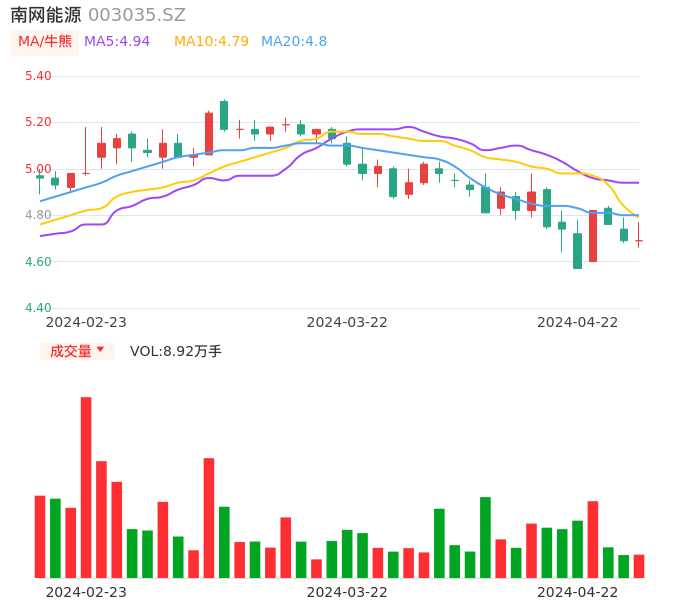
Task: Click the 5.40 price axis label
Action: point(37,76)
